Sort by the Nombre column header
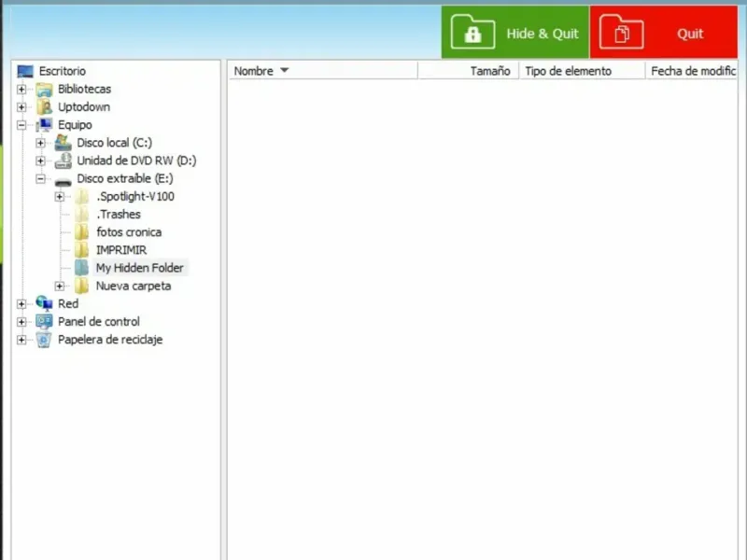The image size is (747, 560). click(322, 71)
